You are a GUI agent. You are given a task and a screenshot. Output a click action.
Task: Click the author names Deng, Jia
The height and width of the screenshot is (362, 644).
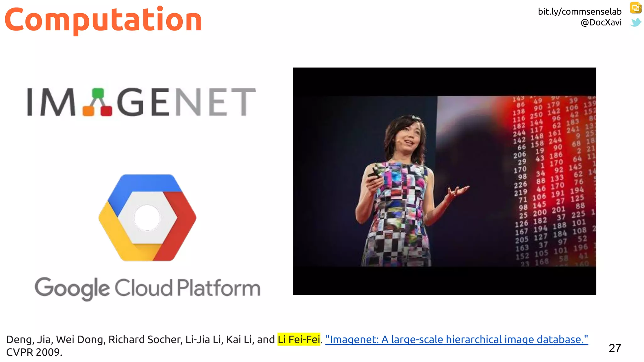click(x=30, y=340)
